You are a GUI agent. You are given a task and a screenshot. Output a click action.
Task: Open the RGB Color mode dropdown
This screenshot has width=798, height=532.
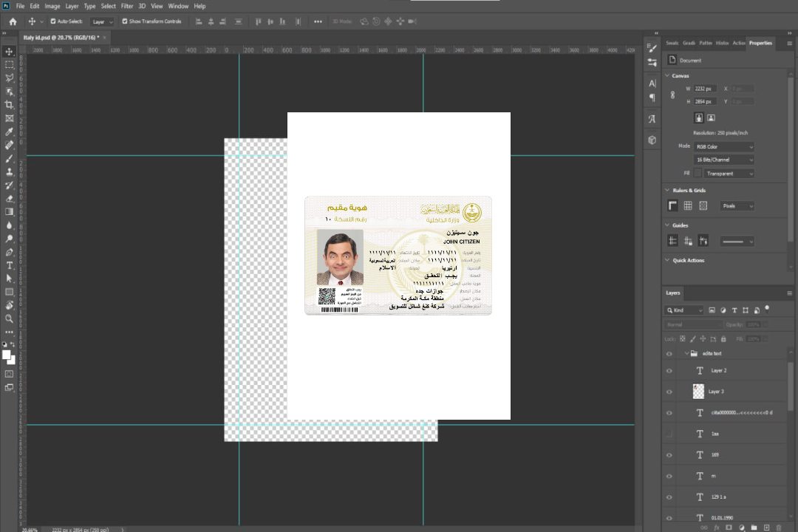click(724, 147)
